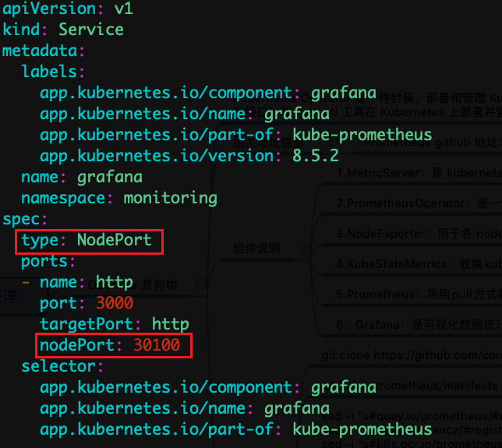This screenshot has height=448, width=502.
Task: Select the '1.MetricServer' mind-map node
Action: 419,173
